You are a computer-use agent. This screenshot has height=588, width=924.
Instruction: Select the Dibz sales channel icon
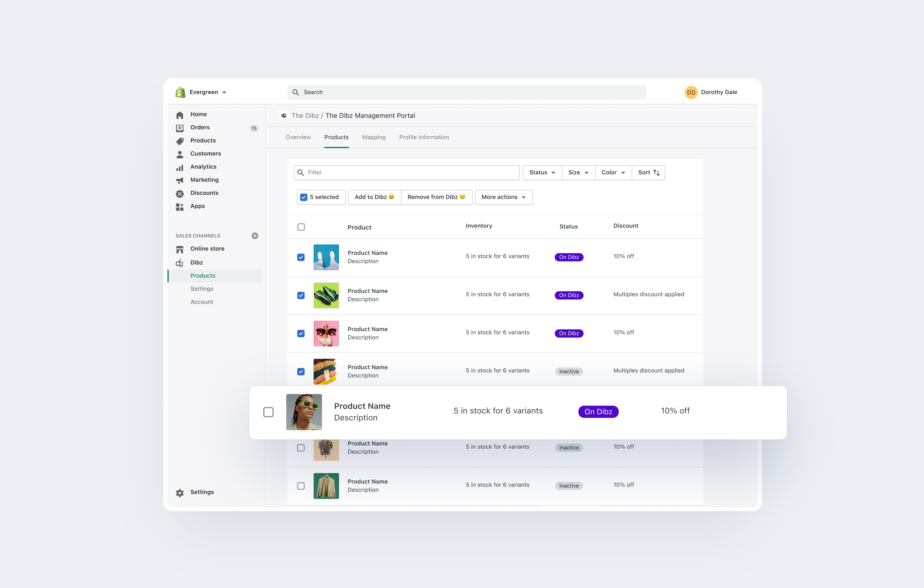click(x=180, y=263)
